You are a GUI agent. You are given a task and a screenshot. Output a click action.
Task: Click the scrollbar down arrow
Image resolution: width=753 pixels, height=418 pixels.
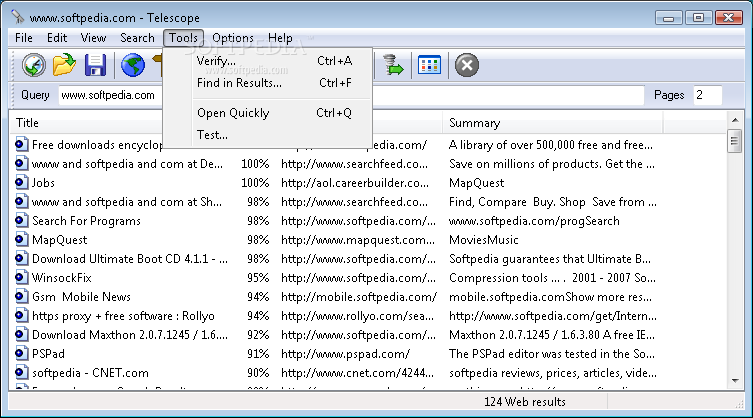(x=735, y=381)
